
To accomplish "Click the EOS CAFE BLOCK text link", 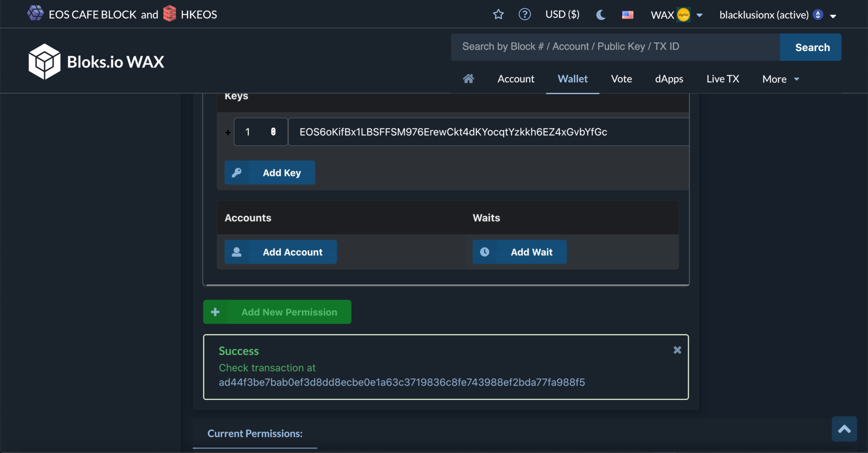I will click(x=92, y=14).
